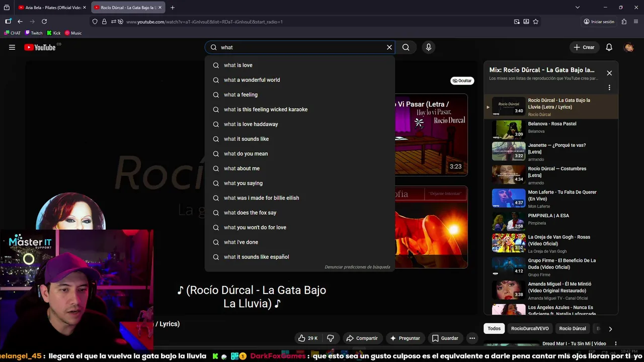Play Belanova - Rosa Pastel from the mix
Screen dimensions: 644x362
(x=551, y=129)
